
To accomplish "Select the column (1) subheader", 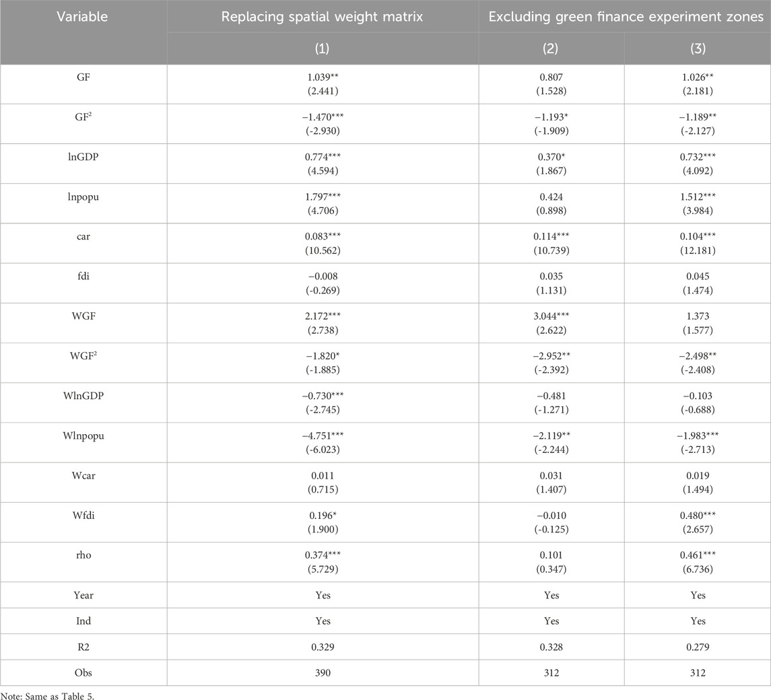I will coord(323,49).
